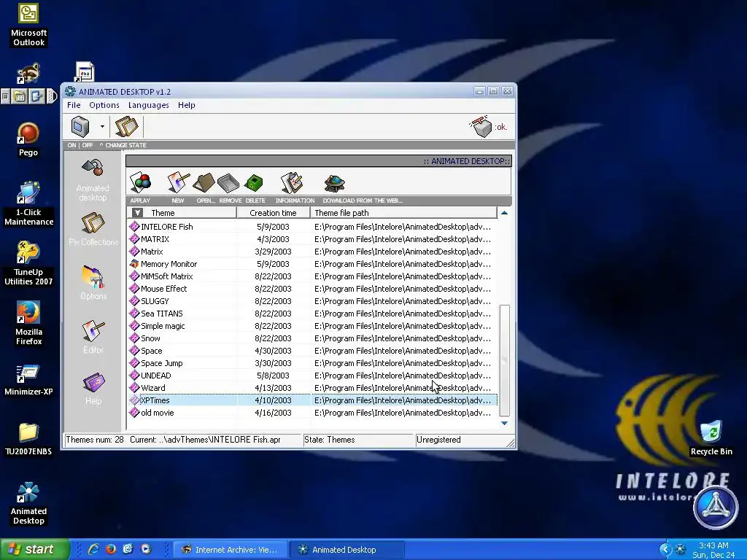Click the Recycle Bin icon
The height and width of the screenshot is (560, 747).
coord(711,438)
